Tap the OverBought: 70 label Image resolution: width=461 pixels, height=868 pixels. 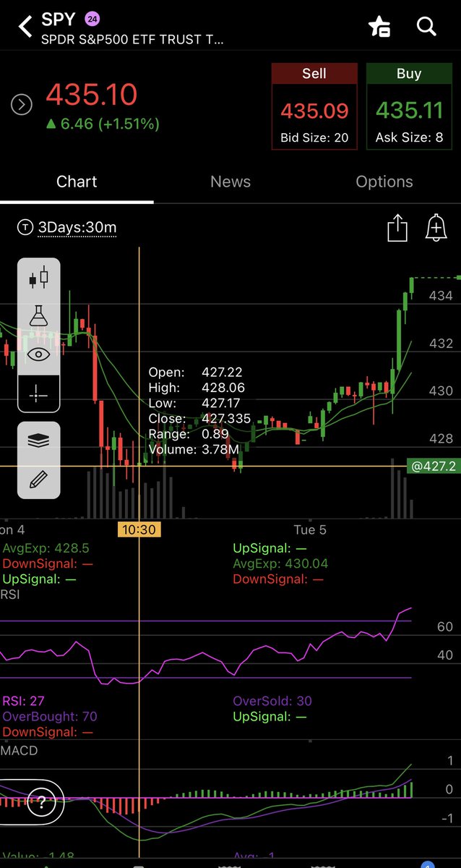click(50, 717)
